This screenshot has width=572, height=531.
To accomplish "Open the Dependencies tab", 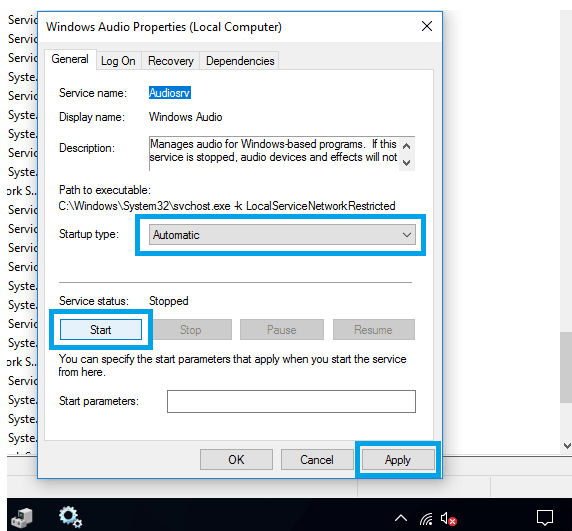I will pos(240,61).
